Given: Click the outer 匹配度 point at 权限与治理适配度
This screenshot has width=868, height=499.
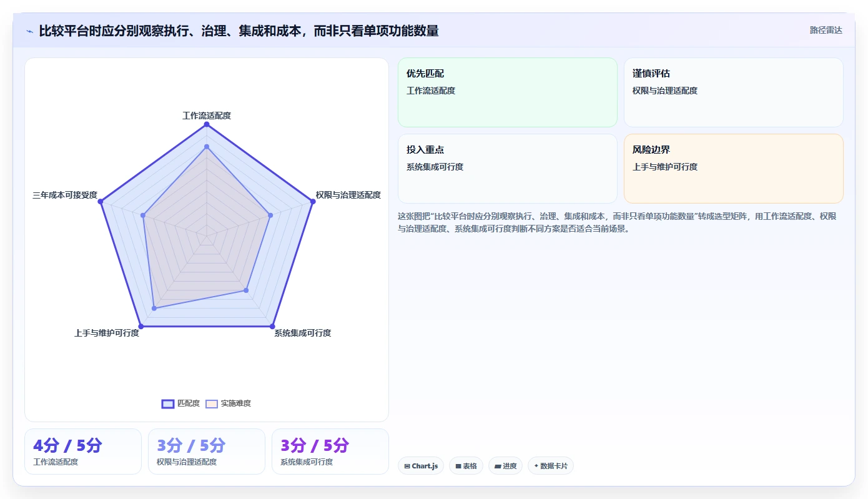Looking at the screenshot, I should pos(312,201).
